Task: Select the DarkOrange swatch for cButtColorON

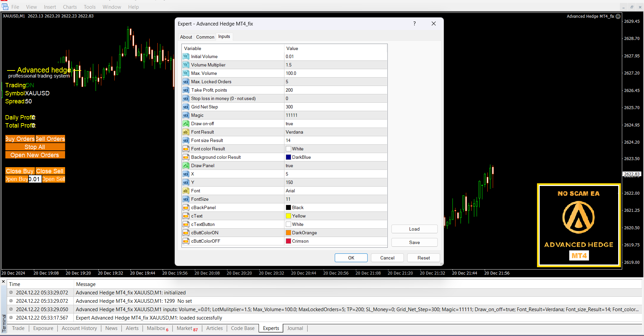Action: click(x=288, y=233)
